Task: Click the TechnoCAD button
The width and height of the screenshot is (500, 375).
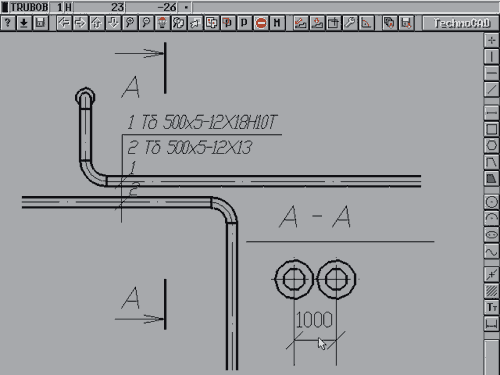Action: [x=461, y=23]
